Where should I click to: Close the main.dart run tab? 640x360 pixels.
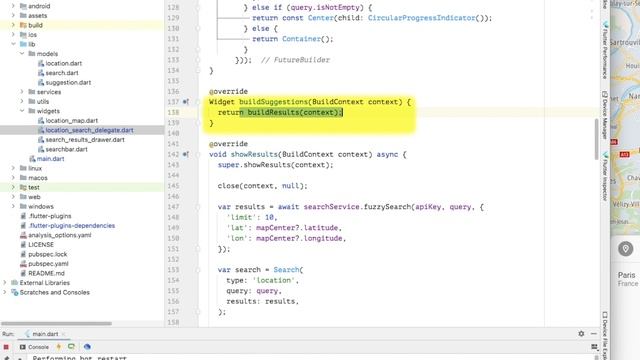pos(64,334)
